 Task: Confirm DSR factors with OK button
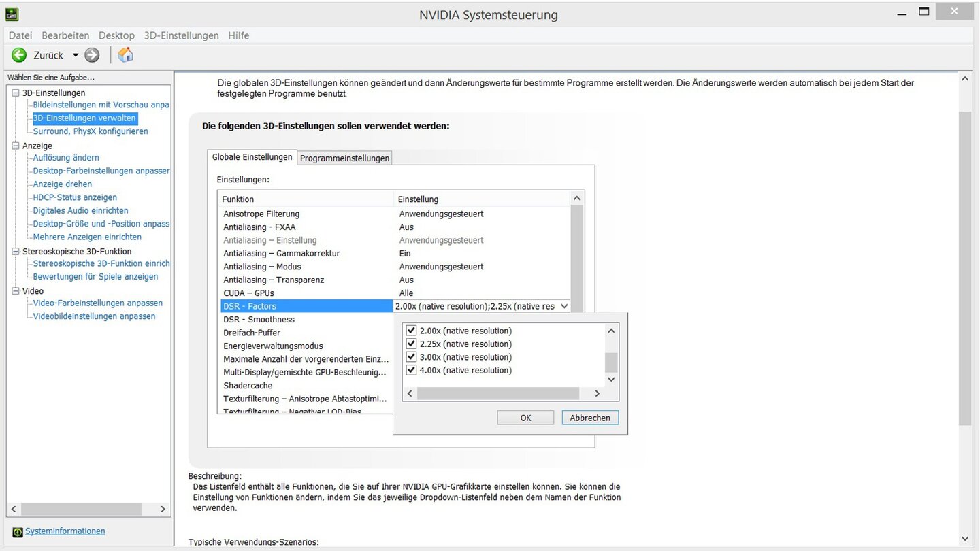point(525,418)
